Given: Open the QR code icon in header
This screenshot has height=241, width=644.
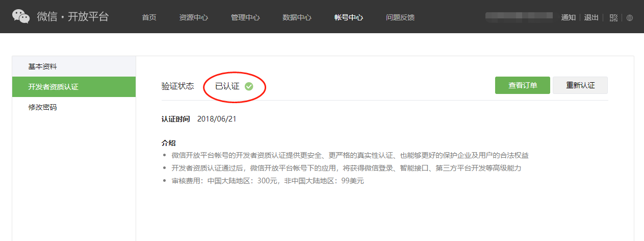Looking at the screenshot, I should click(x=613, y=17).
